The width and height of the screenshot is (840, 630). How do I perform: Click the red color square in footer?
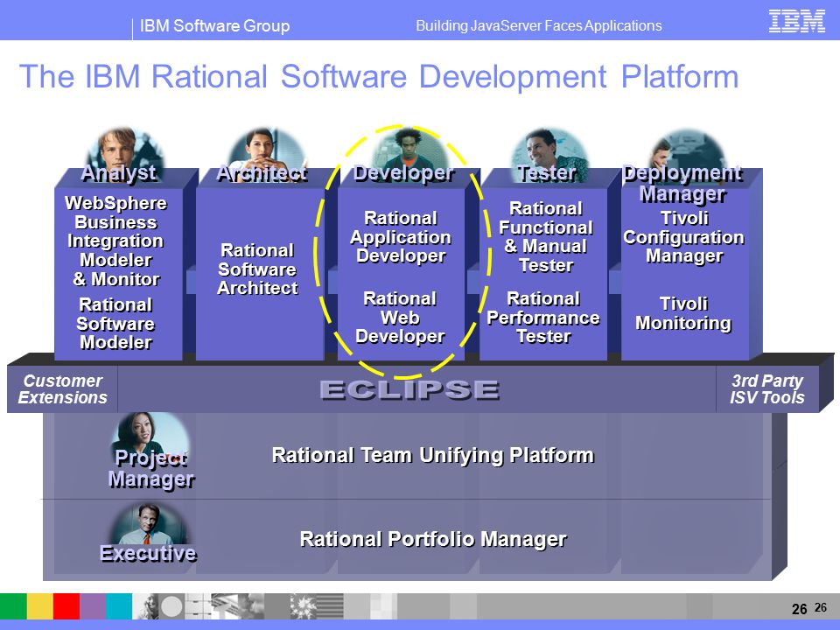[x=66, y=605]
